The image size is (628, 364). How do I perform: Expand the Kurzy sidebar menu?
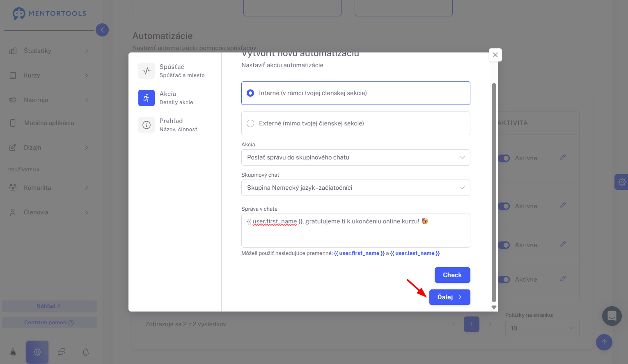pos(48,75)
